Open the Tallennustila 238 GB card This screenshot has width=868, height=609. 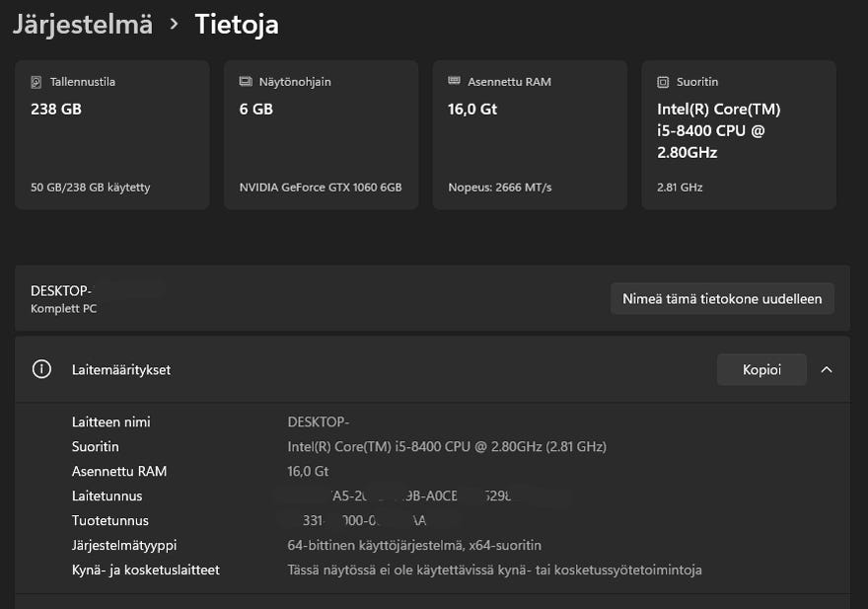(111, 135)
